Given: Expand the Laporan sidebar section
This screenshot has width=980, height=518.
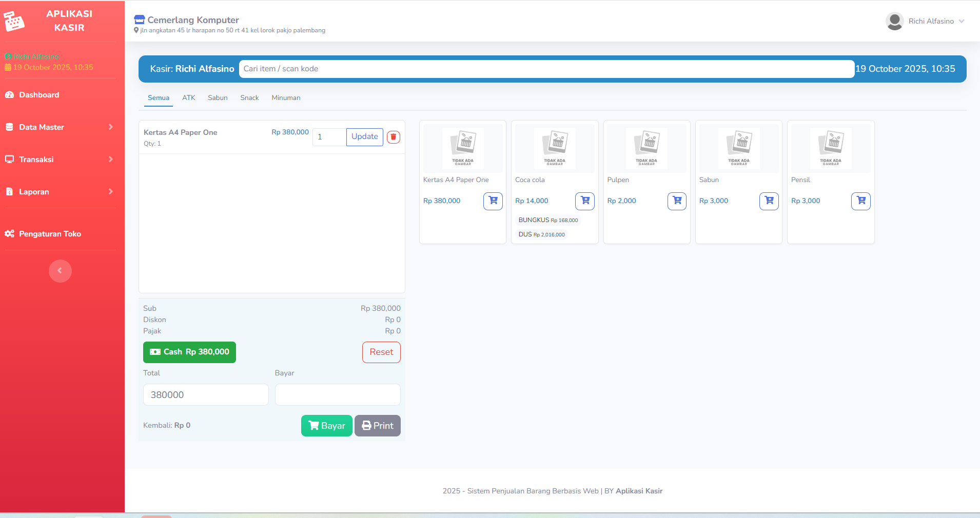Looking at the screenshot, I should pyautogui.click(x=59, y=192).
